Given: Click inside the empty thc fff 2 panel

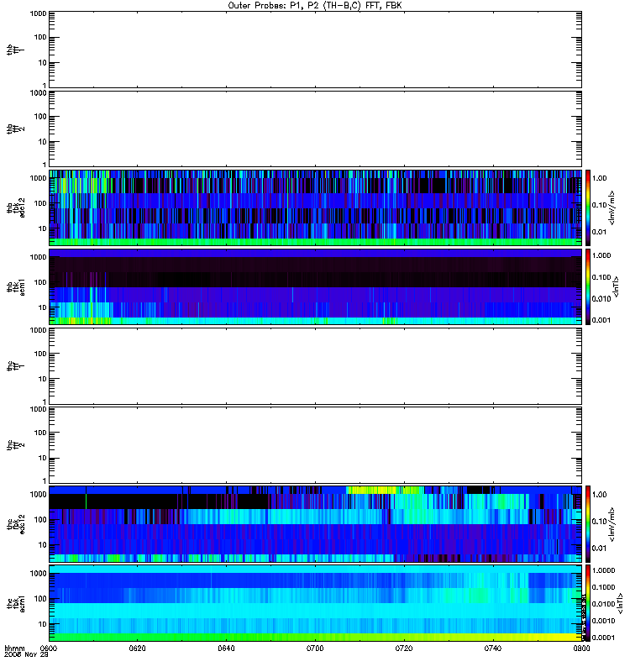Looking at the screenshot, I should point(315,445).
